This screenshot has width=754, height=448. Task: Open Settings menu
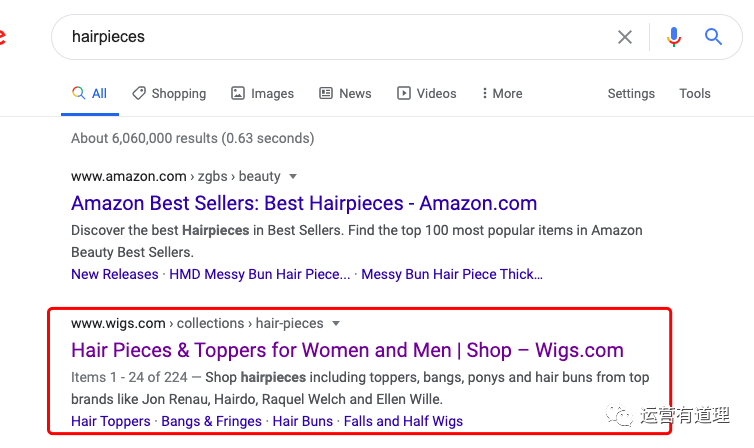[631, 93]
